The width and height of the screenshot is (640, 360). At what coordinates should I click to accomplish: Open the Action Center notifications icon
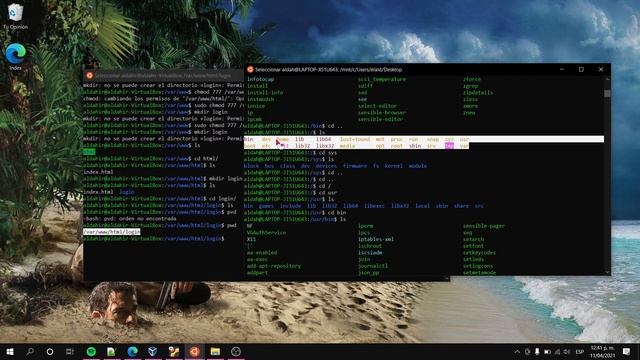tap(627, 351)
